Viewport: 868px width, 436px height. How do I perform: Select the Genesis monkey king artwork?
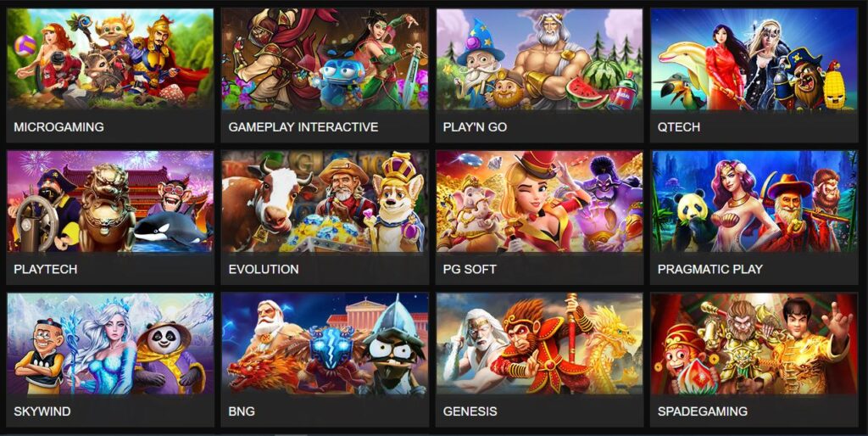tap(539, 344)
